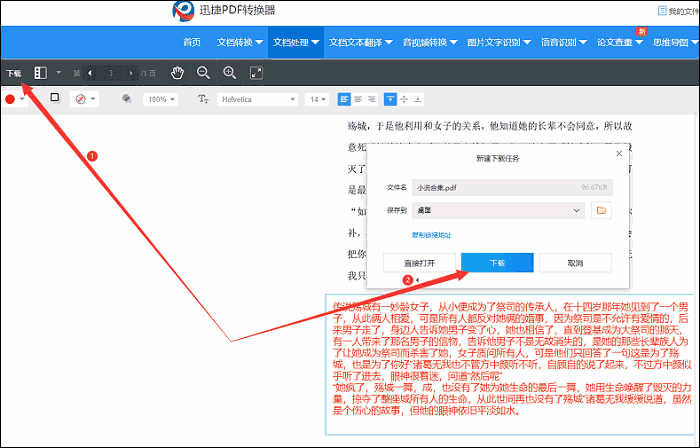Open the Helvetica font dropdown
Viewport: 700px width, 448px height.
pyautogui.click(x=258, y=99)
